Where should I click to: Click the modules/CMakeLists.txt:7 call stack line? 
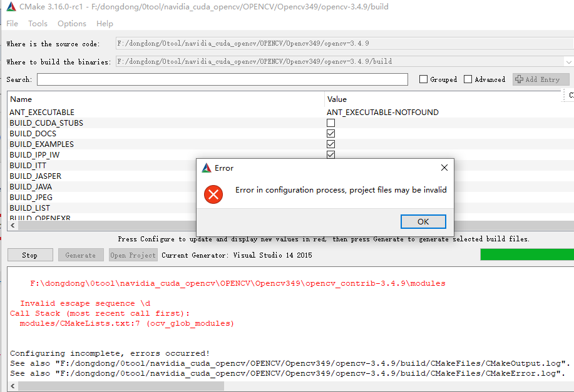pyautogui.click(x=126, y=323)
